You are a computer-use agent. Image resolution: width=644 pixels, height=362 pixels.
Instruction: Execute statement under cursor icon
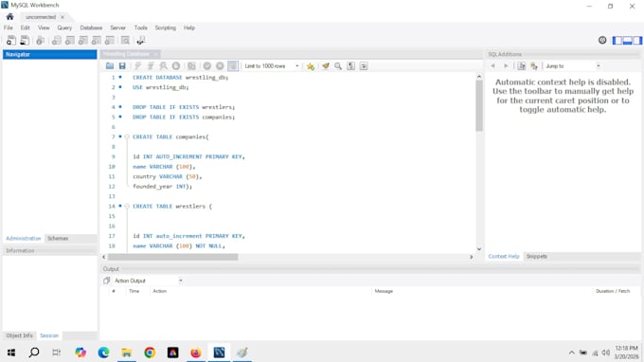click(151, 65)
